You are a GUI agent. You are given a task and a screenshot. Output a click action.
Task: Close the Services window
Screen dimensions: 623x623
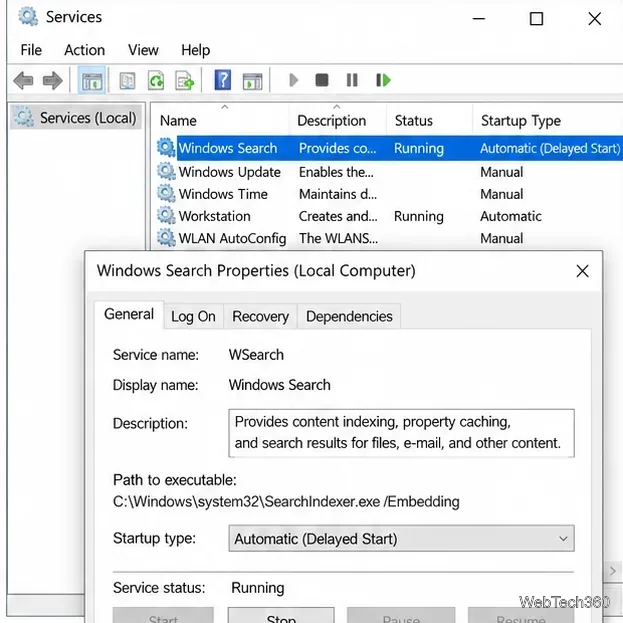tap(594, 19)
